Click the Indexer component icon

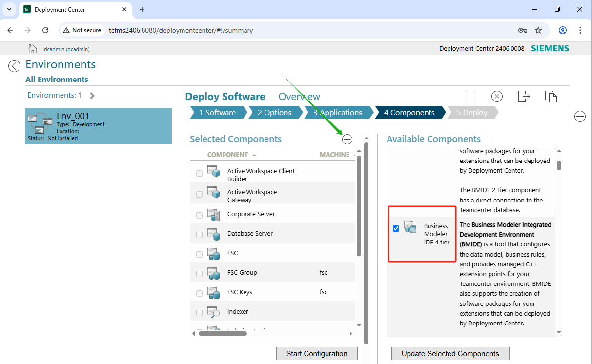click(x=214, y=312)
